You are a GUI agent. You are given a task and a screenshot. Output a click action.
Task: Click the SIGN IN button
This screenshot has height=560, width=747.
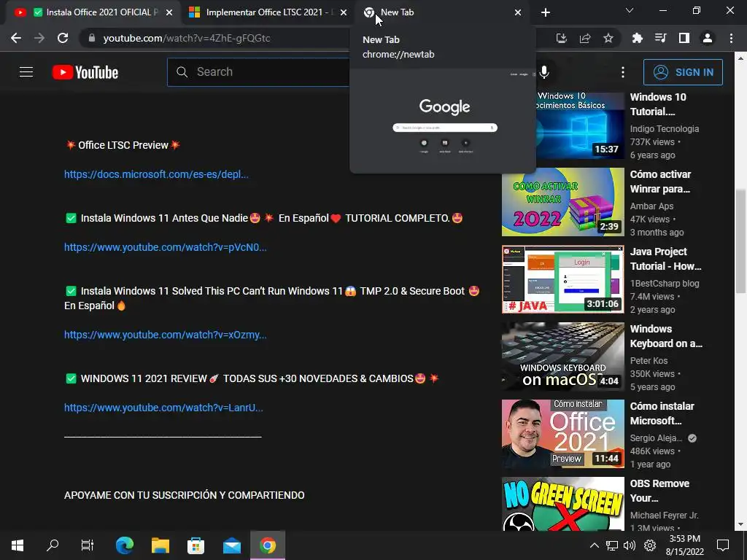click(x=683, y=72)
